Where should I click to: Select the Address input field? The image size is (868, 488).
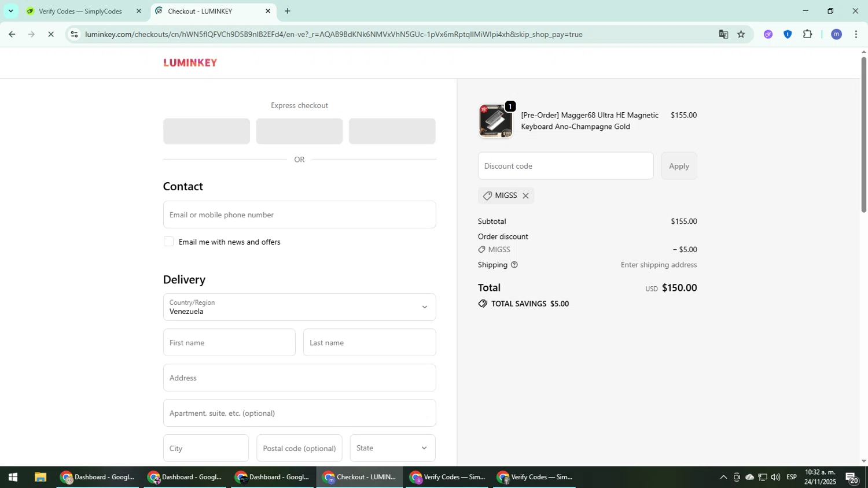(299, 378)
